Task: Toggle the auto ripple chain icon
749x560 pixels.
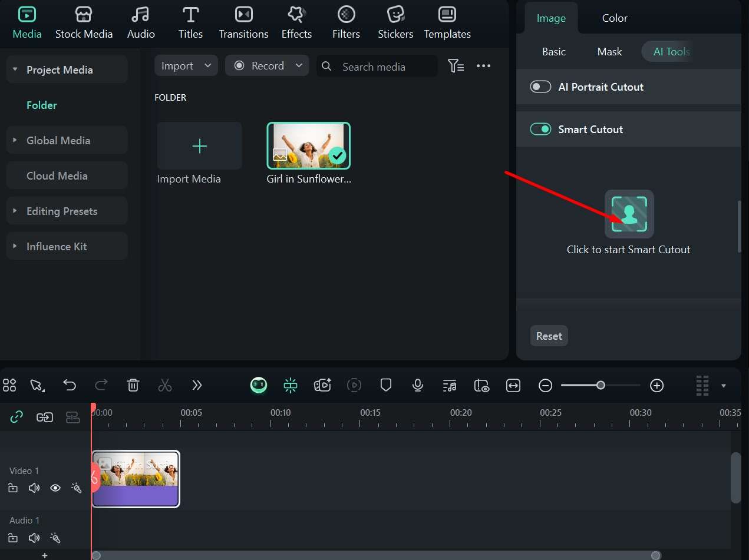Action: point(45,417)
